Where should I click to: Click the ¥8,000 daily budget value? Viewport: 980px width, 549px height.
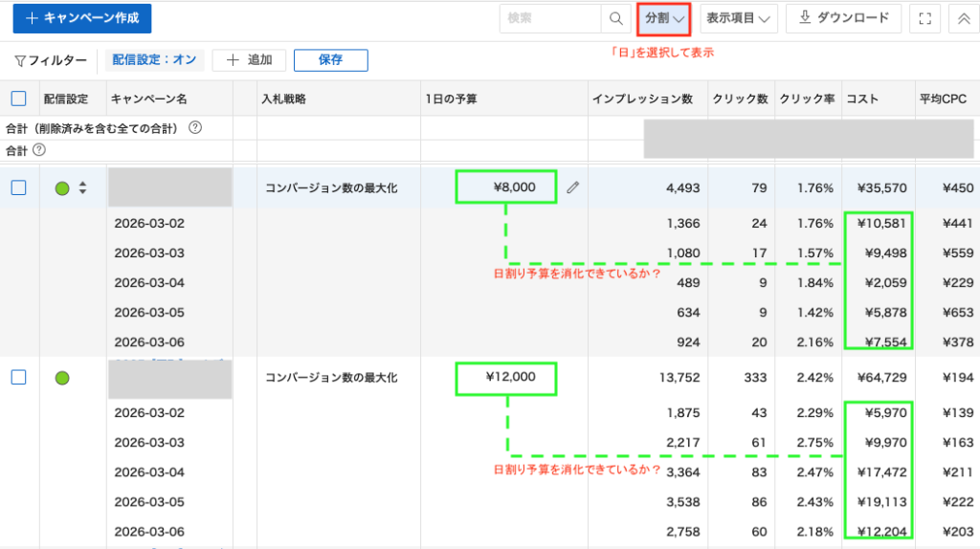(514, 187)
